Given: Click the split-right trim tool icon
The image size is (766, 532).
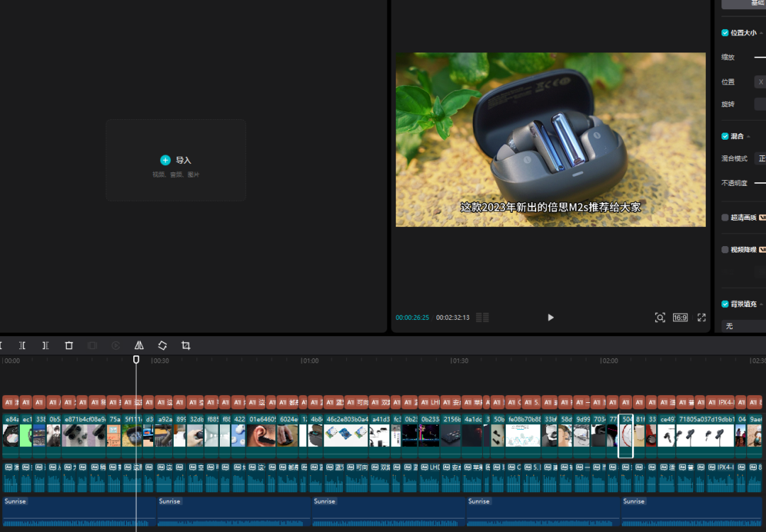Looking at the screenshot, I should click(45, 345).
